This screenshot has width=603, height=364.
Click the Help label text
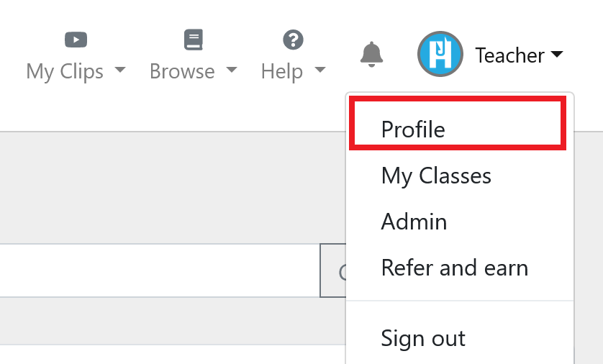tap(282, 72)
